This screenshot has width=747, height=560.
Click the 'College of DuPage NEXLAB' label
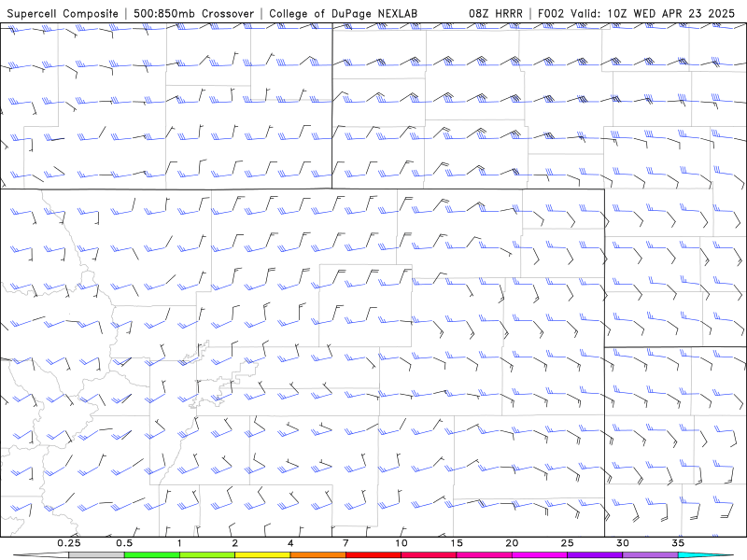click(343, 13)
